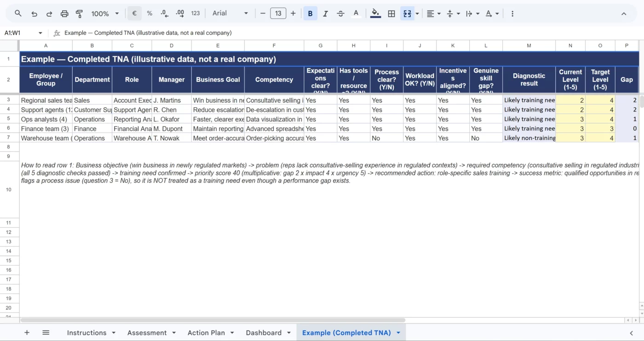Screen dimensions: 644x341
Task: Click the 'Diagnostic result' header cell
Action: click(x=529, y=80)
